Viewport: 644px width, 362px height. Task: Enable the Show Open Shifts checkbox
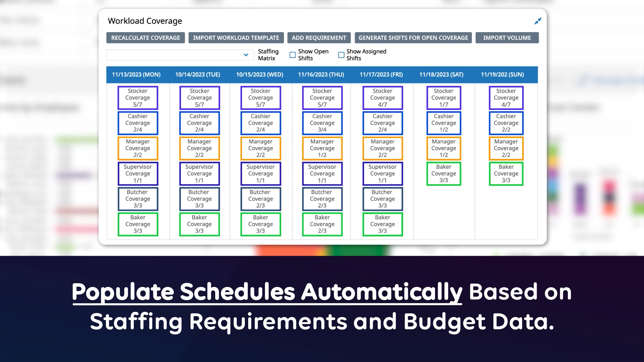292,55
